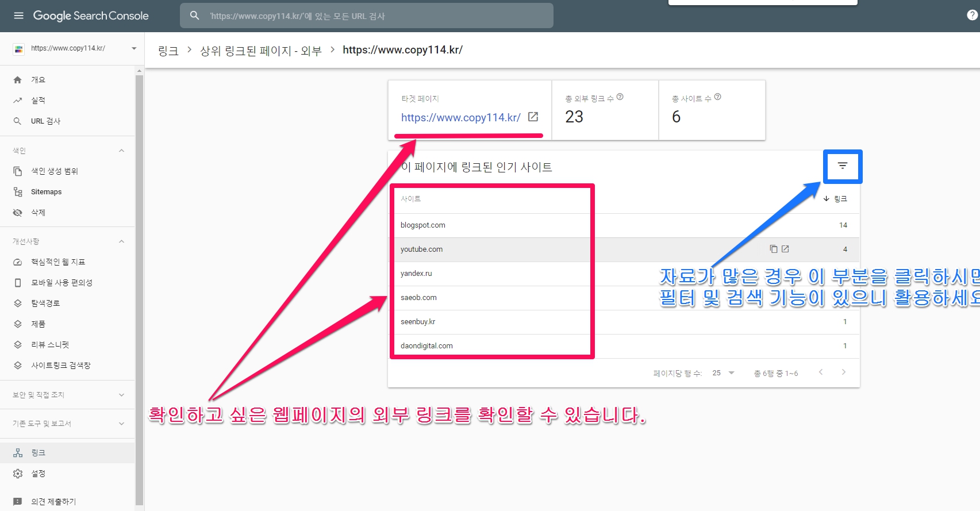980x511 pixels.
Task: Click the 리뷰 스니펫 layers icon
Action: pyautogui.click(x=18, y=345)
